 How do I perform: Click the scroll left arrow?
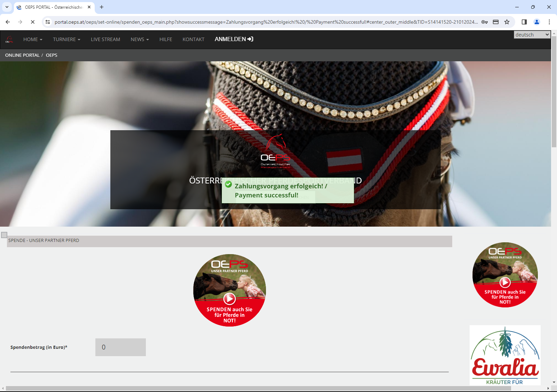pos(3,388)
